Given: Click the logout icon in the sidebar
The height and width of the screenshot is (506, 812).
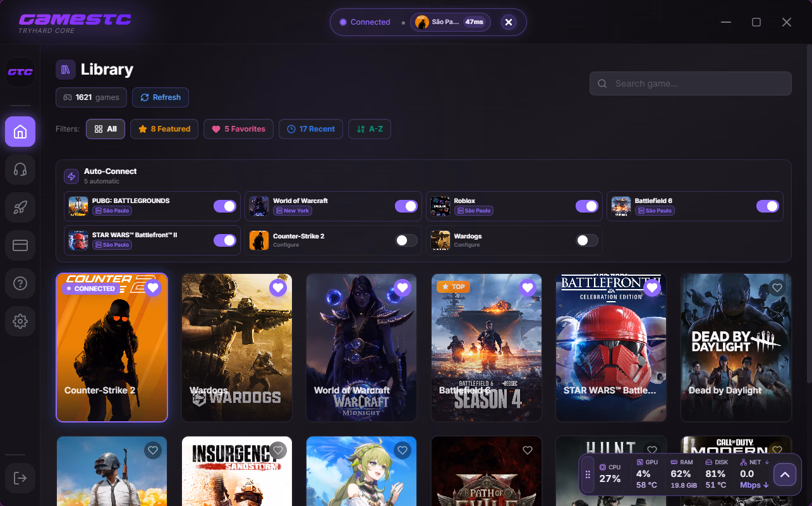Looking at the screenshot, I should (20, 478).
